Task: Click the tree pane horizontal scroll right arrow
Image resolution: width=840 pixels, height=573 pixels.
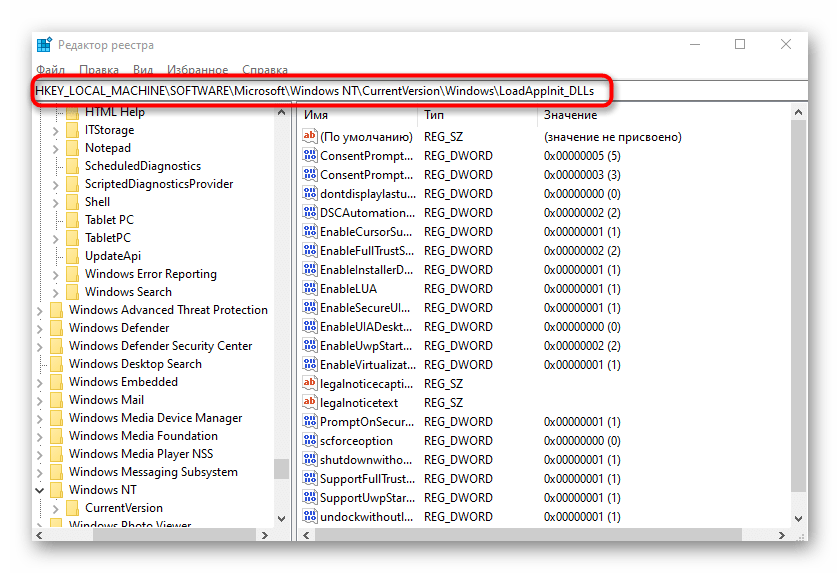Action: [x=265, y=535]
